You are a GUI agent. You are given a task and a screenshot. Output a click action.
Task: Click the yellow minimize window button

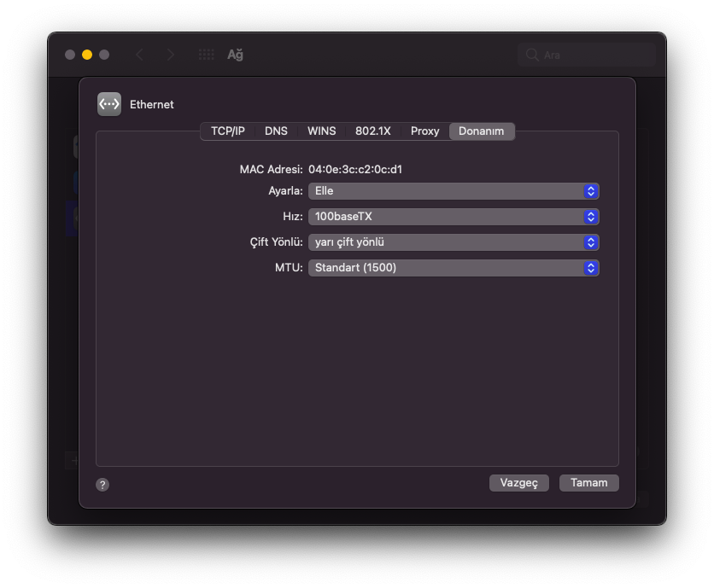pyautogui.click(x=87, y=55)
